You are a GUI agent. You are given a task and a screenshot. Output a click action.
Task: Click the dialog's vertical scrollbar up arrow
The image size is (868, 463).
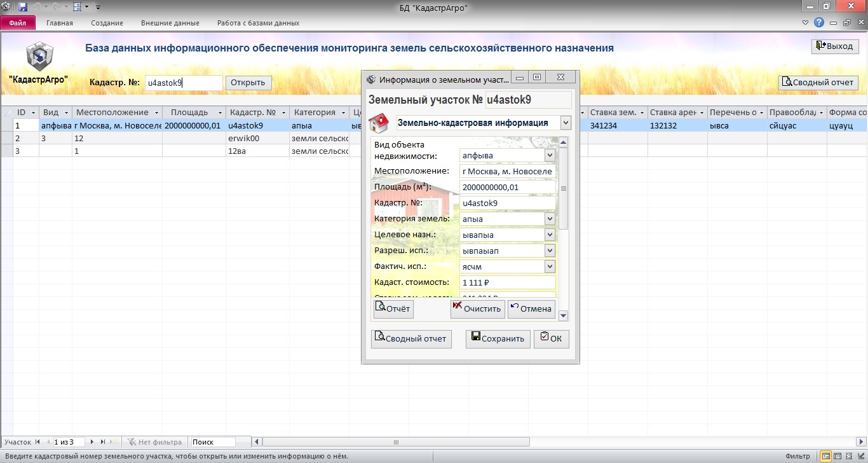tap(563, 142)
